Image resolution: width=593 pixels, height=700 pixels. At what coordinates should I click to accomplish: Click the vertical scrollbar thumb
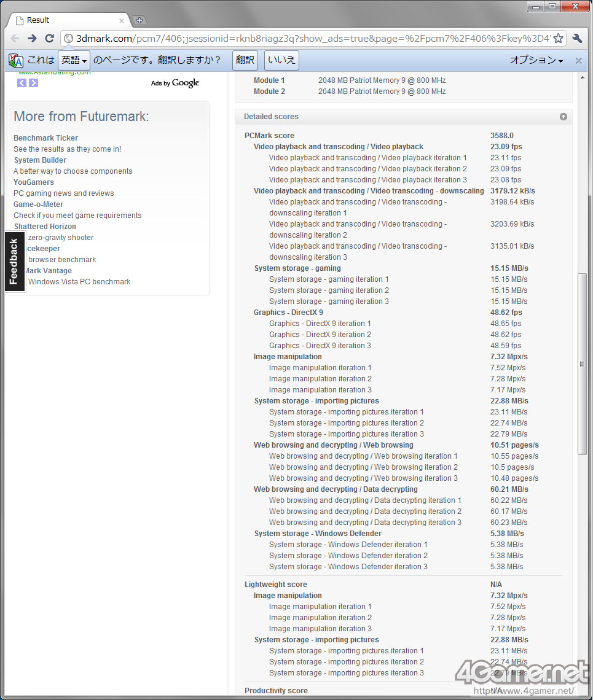(582, 364)
